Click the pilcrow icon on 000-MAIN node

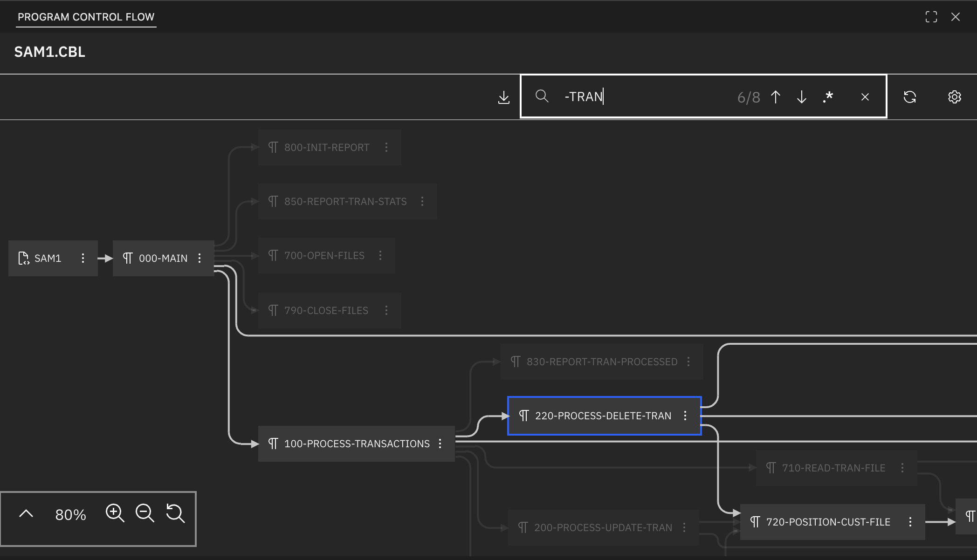tap(129, 258)
